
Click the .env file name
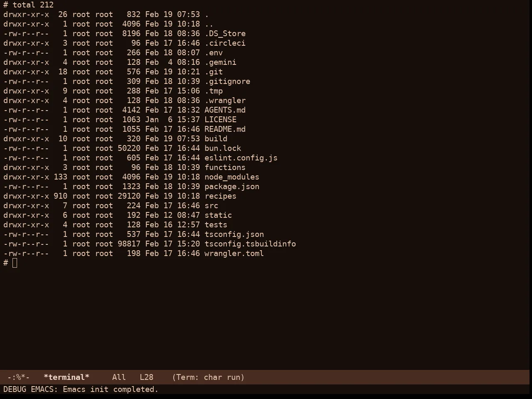click(x=214, y=53)
